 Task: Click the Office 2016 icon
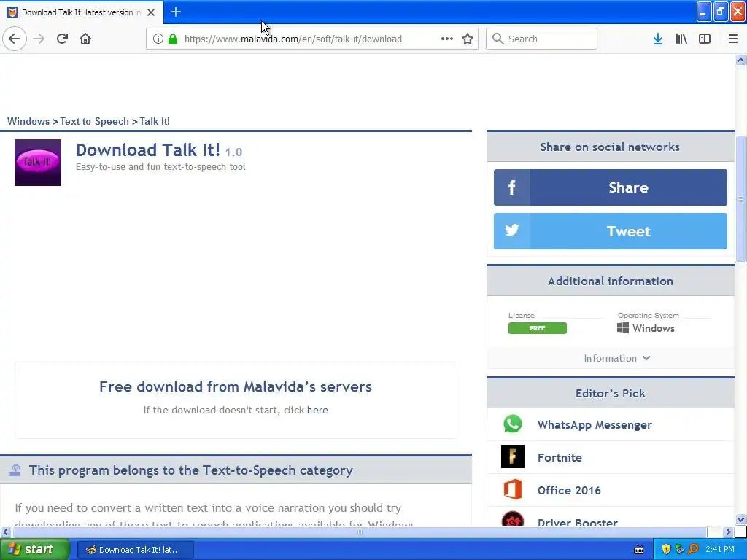pos(513,489)
